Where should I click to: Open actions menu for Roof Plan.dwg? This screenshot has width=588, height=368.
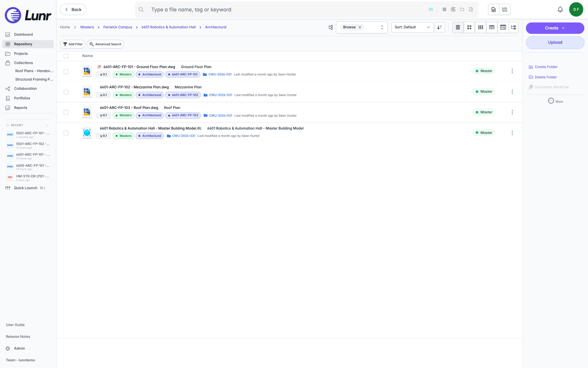512,112
